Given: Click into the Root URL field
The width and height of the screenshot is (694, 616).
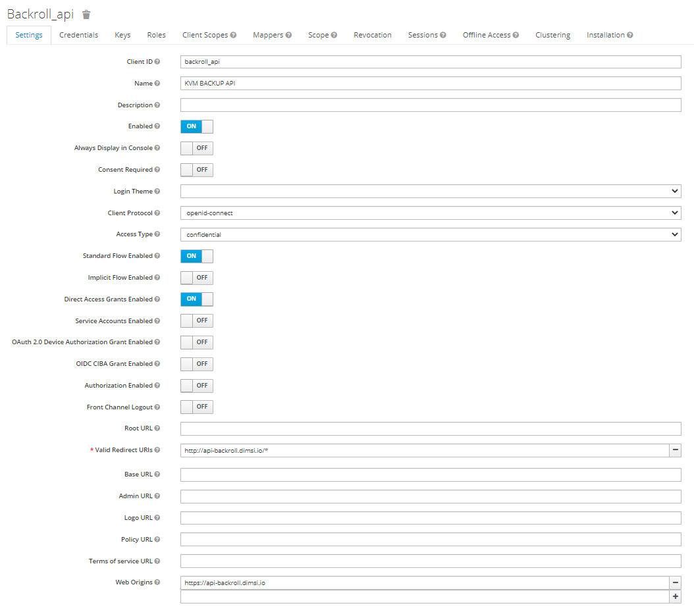Looking at the screenshot, I should pyautogui.click(x=431, y=429).
